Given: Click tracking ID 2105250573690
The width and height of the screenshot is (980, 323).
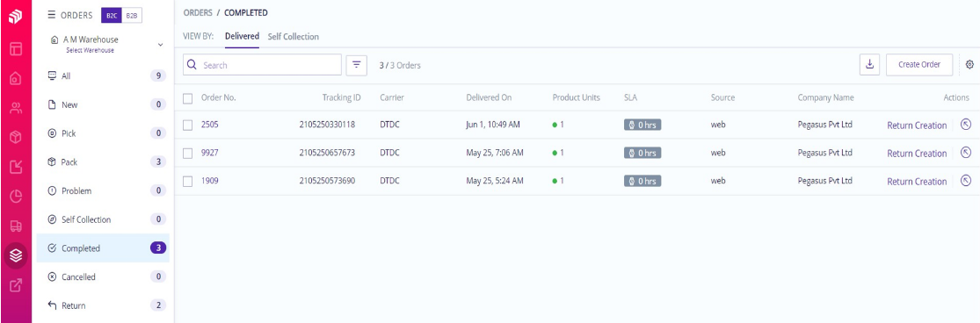Looking at the screenshot, I should [327, 181].
